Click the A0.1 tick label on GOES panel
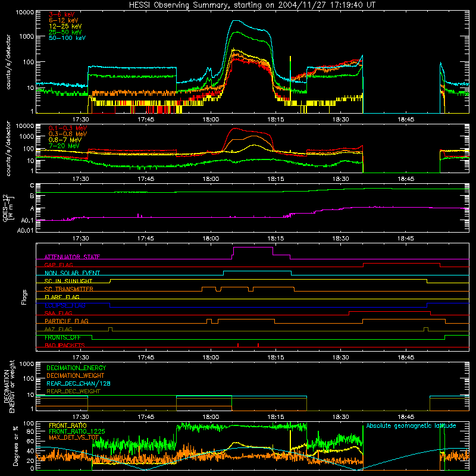The width and height of the screenshot is (476, 476). click(x=28, y=221)
